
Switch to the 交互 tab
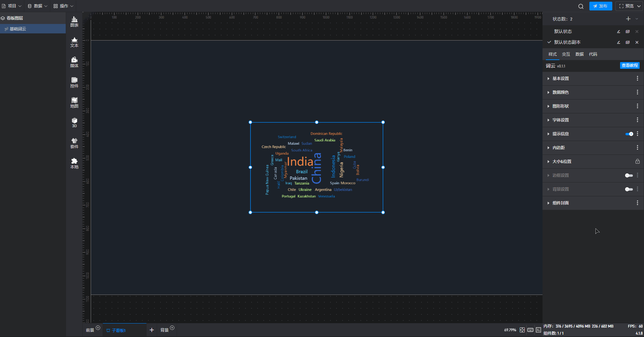(x=566, y=54)
